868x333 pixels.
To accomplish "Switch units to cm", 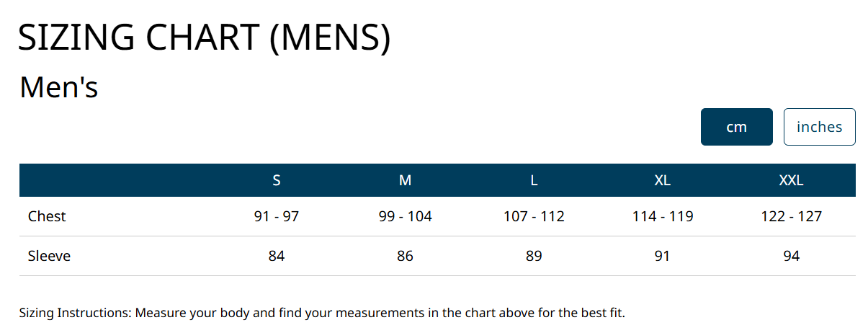I will click(x=736, y=127).
